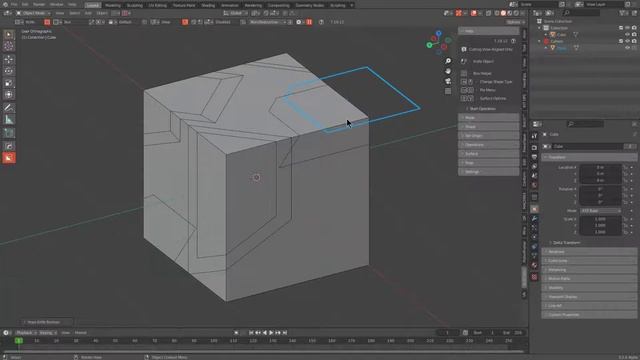This screenshot has height=360, width=640.
Task: Click the Location X value field
Action: [600, 167]
